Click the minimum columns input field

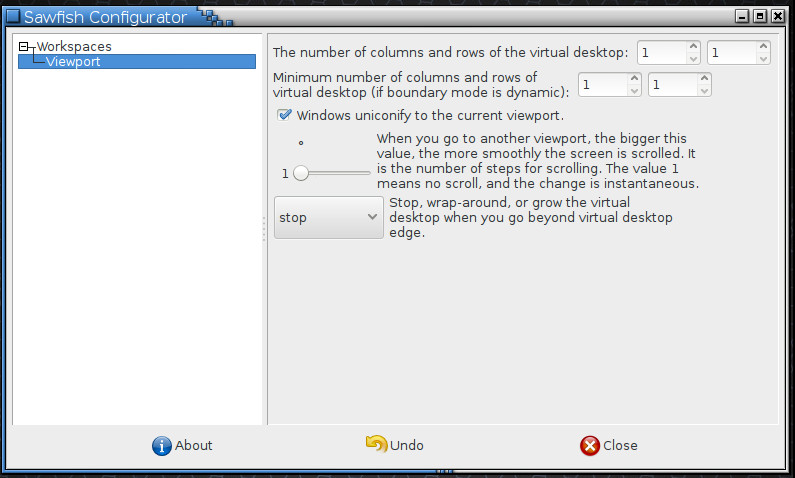point(602,85)
